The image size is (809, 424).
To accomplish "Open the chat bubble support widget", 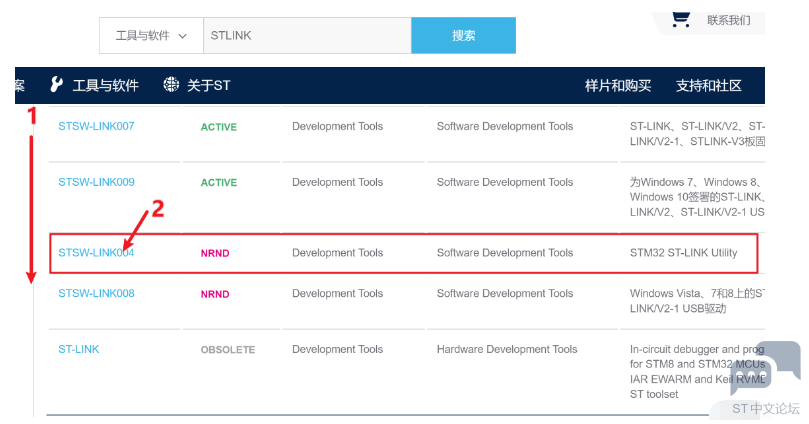I will pyautogui.click(x=765, y=367).
